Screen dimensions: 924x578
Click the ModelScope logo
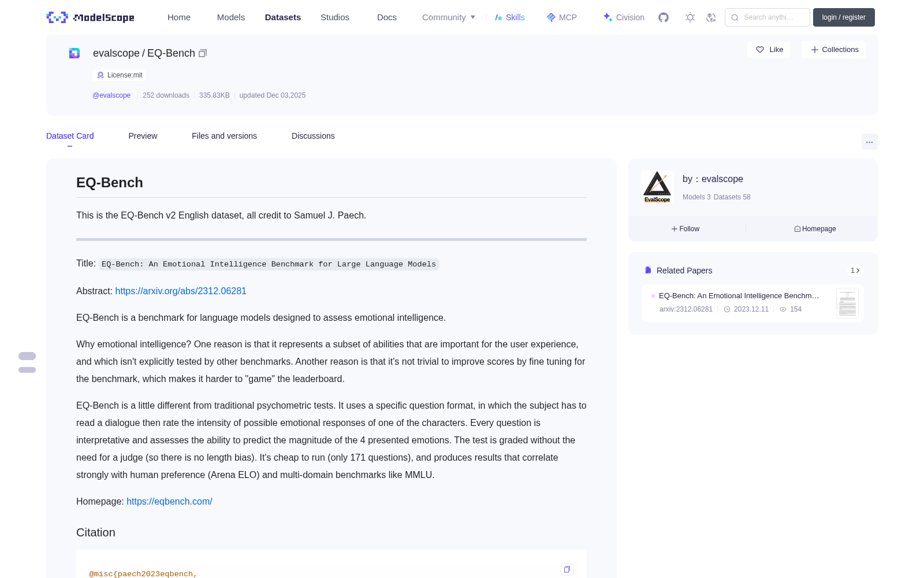90,17
